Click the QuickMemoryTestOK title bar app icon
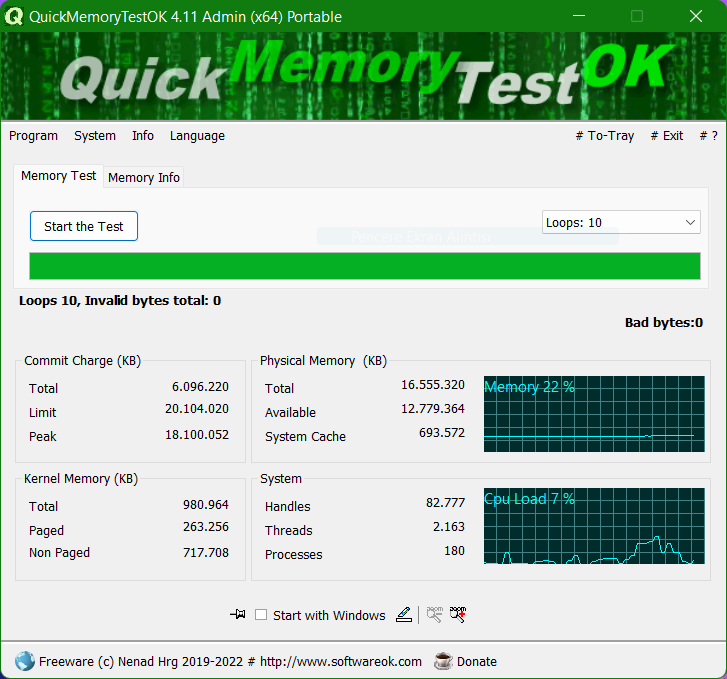This screenshot has width=727, height=679. pyautogui.click(x=13, y=17)
